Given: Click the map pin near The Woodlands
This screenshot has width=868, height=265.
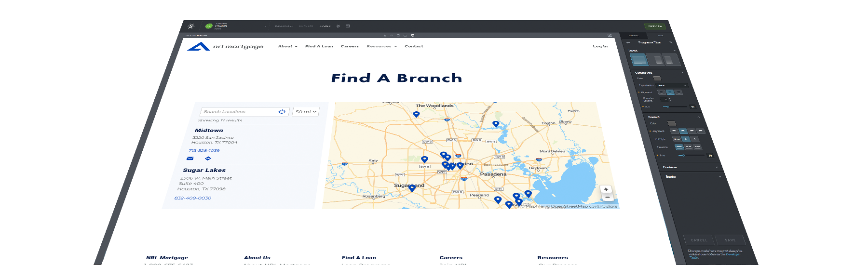Looking at the screenshot, I should click(x=416, y=114).
